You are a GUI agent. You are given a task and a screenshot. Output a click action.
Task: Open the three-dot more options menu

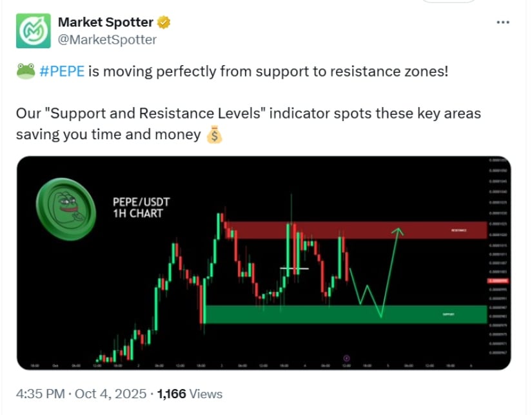click(503, 23)
